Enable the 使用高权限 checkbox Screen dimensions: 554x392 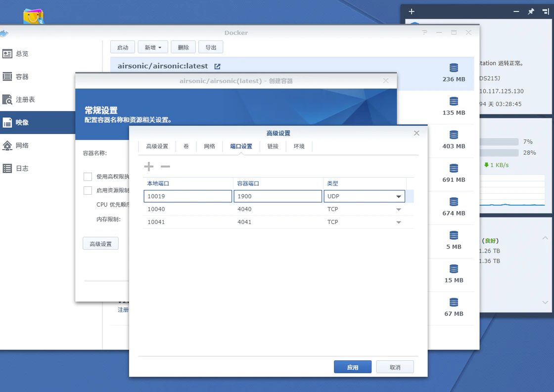88,176
